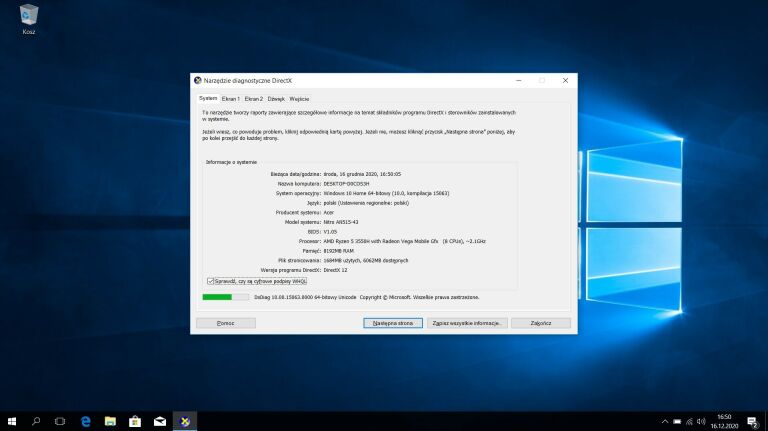Image resolution: width=768 pixels, height=431 pixels.
Task: Click the Następna strona button
Action: tap(393, 323)
